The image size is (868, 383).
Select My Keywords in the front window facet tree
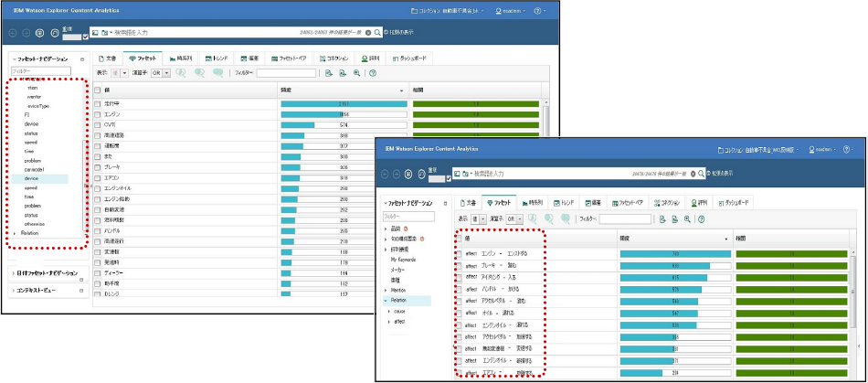pos(403,259)
